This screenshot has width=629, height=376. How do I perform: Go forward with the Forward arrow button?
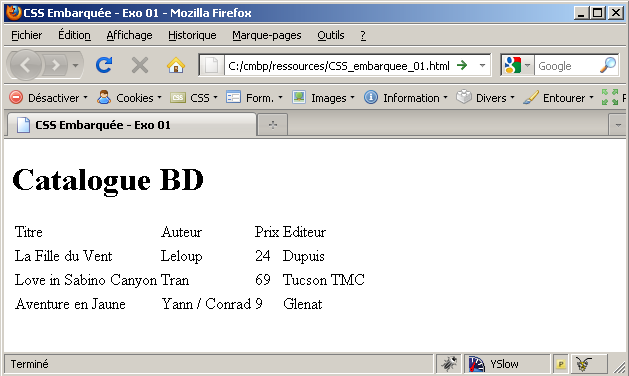pos(55,65)
